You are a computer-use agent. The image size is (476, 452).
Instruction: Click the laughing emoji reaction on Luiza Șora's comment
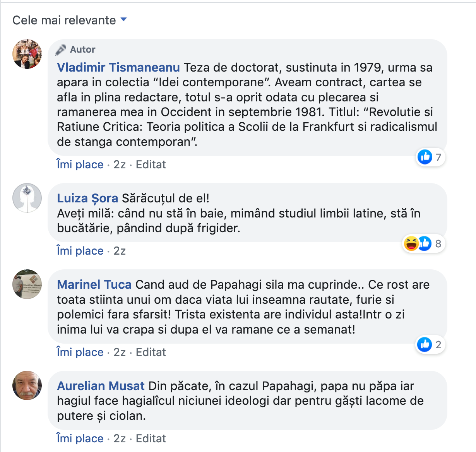coord(411,243)
